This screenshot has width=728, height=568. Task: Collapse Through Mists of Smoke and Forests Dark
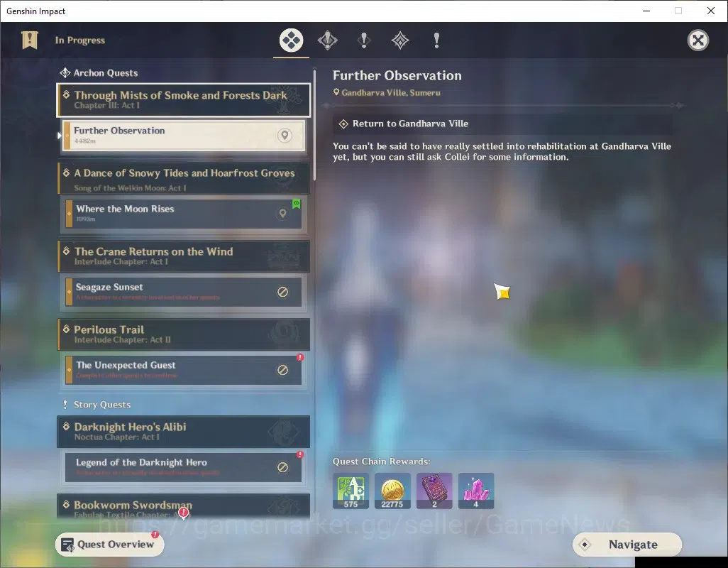click(x=183, y=100)
